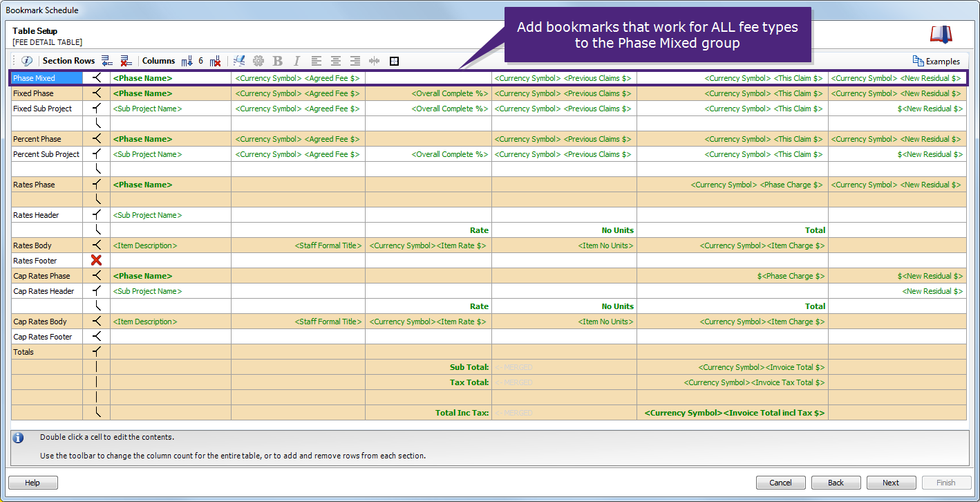Remove a column with the column delete icon
The image size is (980, 502).
pos(214,61)
